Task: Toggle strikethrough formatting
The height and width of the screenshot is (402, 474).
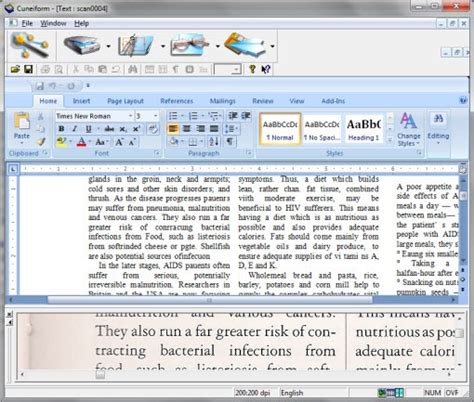Action: point(109,129)
